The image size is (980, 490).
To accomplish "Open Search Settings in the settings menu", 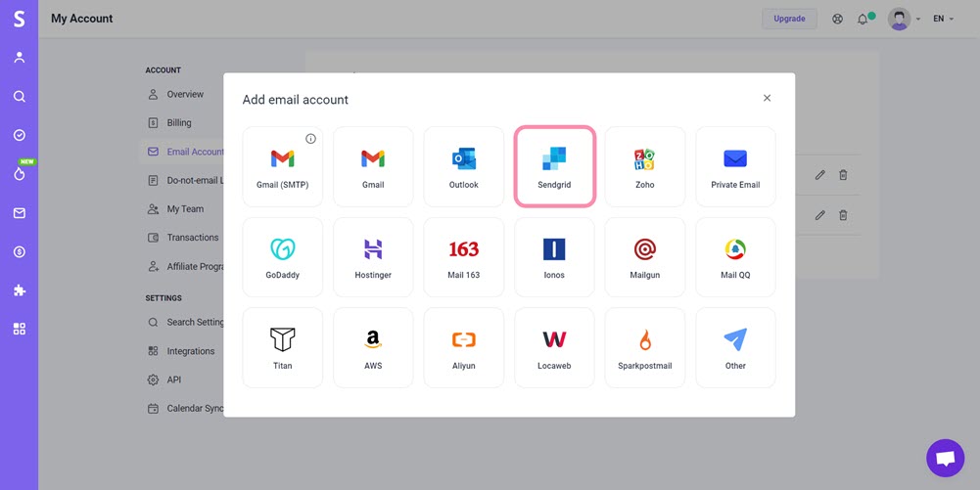I will pyautogui.click(x=184, y=322).
